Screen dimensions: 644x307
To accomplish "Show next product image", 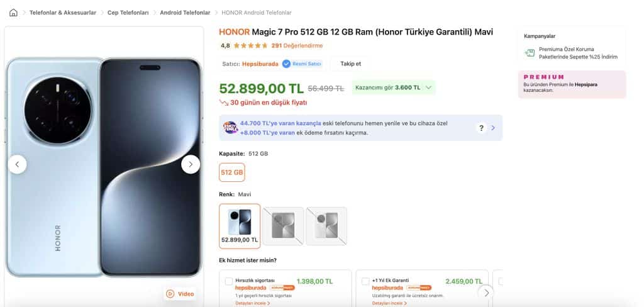I will coord(191,164).
